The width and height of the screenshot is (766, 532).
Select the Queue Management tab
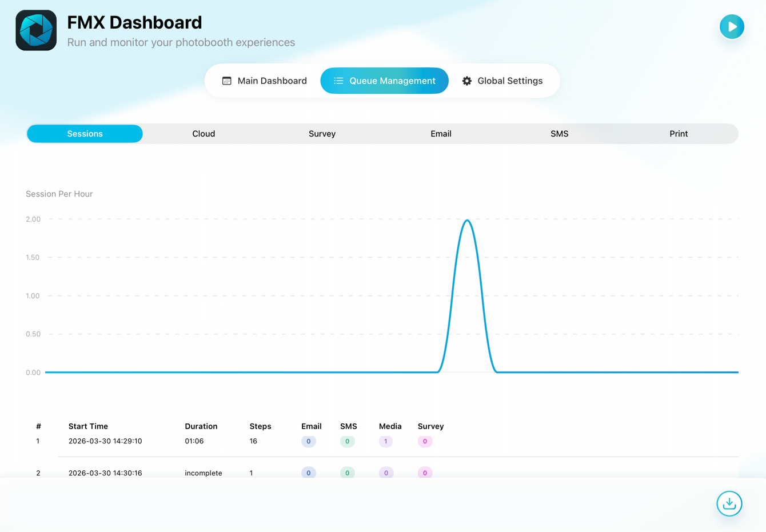click(384, 81)
